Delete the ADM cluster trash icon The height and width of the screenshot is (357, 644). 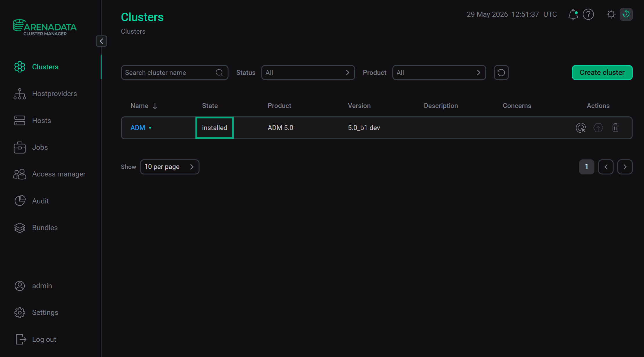click(x=615, y=128)
